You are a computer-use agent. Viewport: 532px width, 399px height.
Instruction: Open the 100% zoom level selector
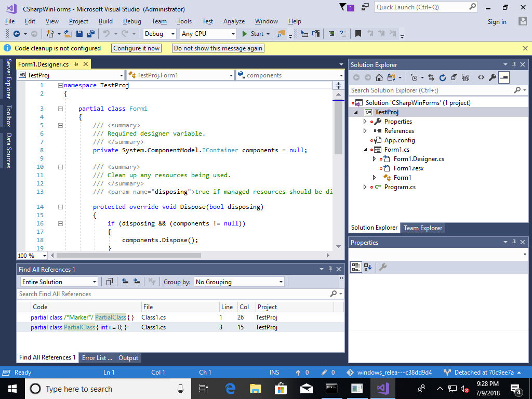32,255
